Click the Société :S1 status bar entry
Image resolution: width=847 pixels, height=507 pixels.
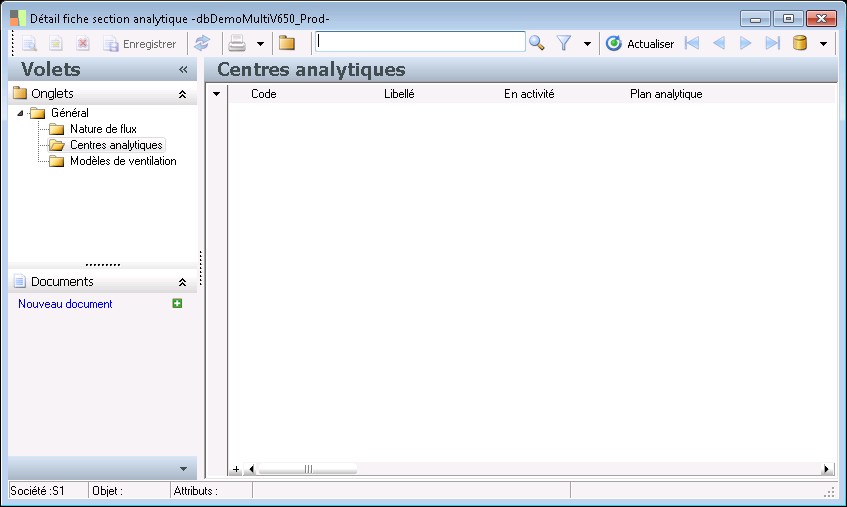point(38,491)
